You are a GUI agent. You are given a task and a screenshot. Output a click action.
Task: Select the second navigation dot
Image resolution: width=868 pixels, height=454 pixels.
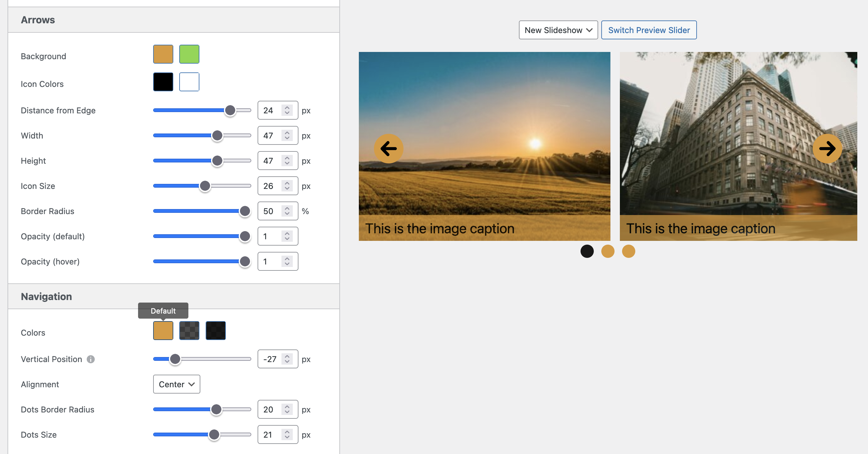(x=608, y=251)
